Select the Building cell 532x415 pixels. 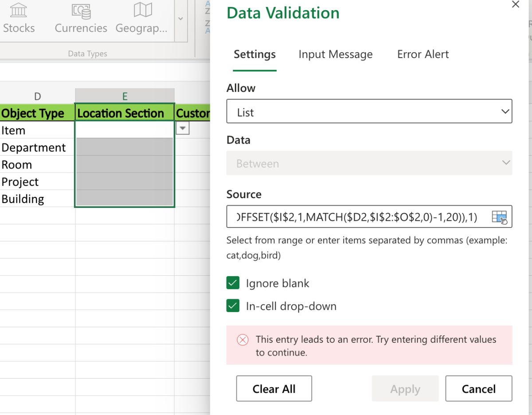pos(38,199)
